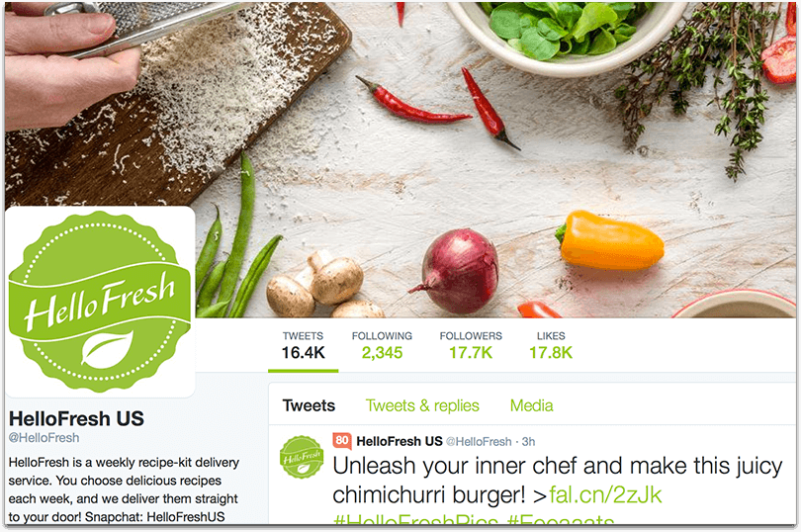Select the Tweets timeline tab
Image resolution: width=801 pixels, height=532 pixels.
pyautogui.click(x=309, y=405)
